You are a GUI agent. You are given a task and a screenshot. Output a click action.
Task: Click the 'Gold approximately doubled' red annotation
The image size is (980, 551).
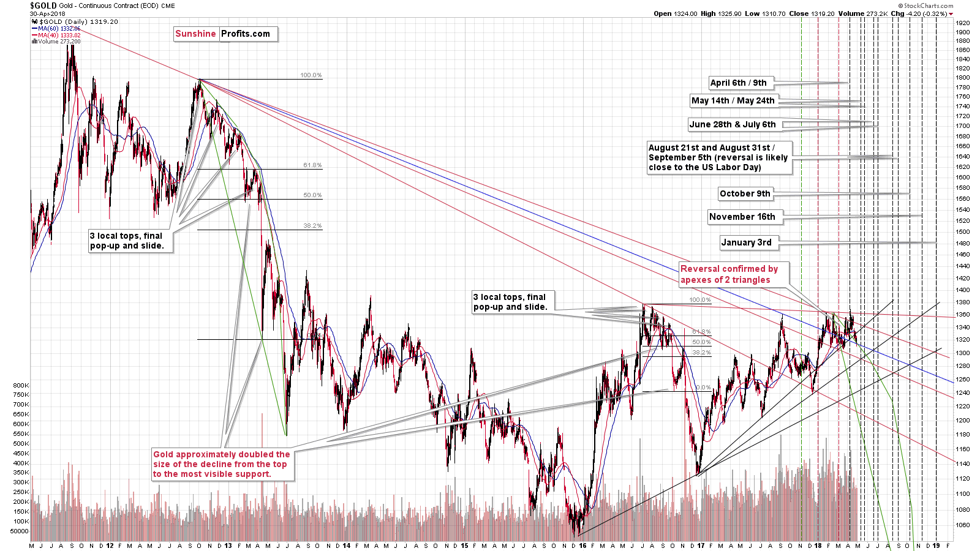click(222, 464)
